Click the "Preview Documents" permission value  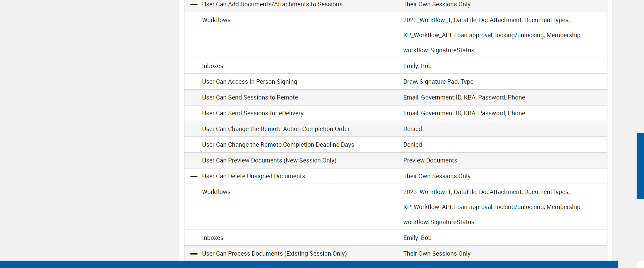pyautogui.click(x=430, y=160)
